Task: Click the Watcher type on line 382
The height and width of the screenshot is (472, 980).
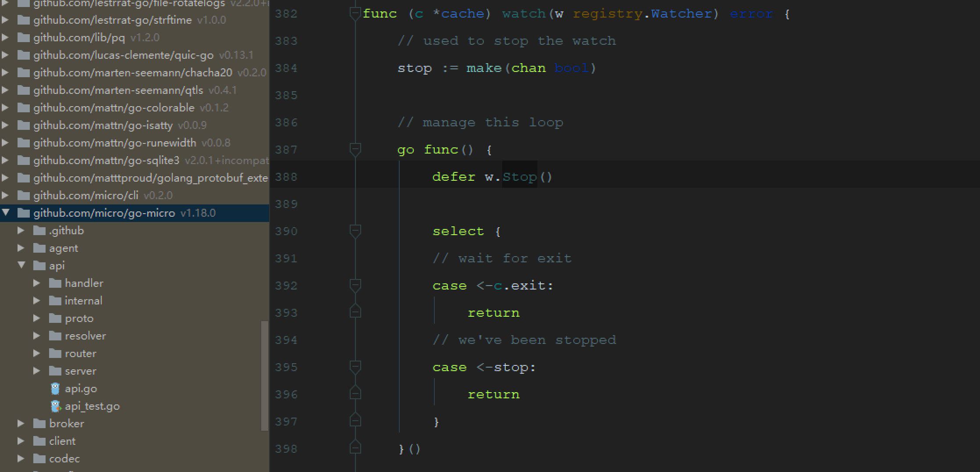Action: point(682,14)
